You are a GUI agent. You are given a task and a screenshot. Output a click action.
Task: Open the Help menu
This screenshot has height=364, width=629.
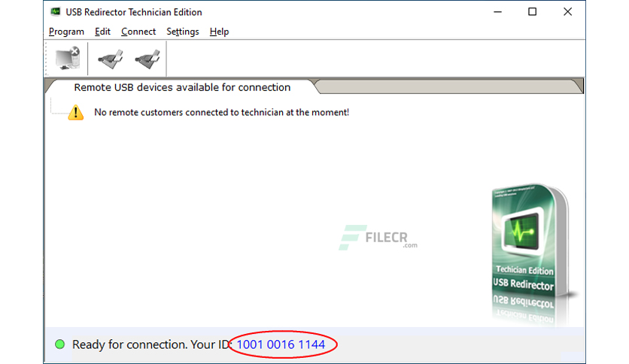(219, 32)
